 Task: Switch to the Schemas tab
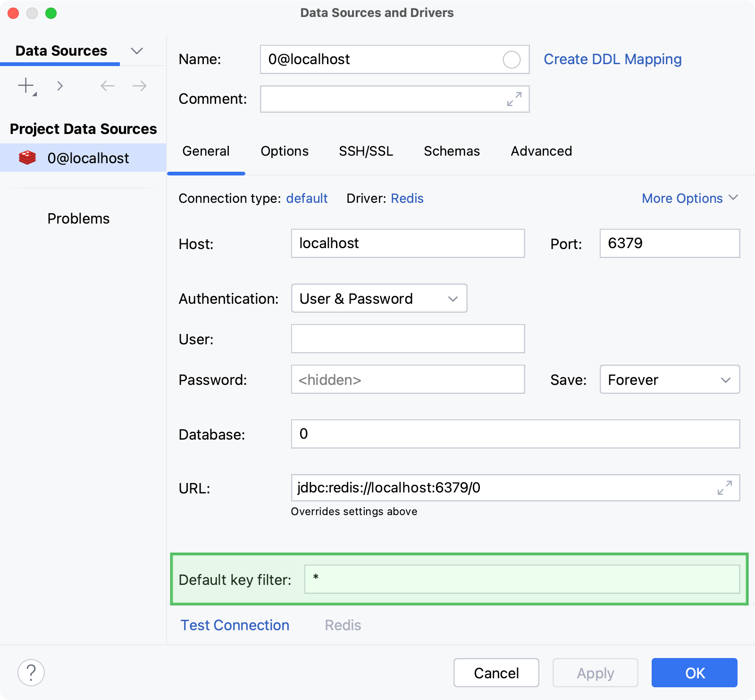(x=451, y=151)
